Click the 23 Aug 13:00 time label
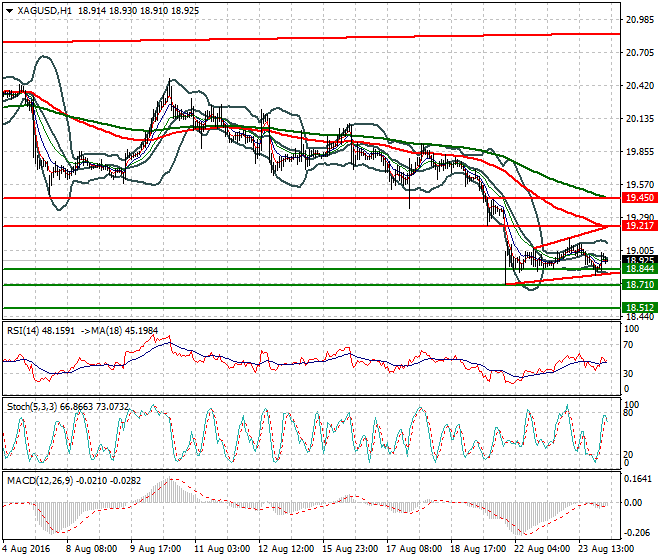 607,549
